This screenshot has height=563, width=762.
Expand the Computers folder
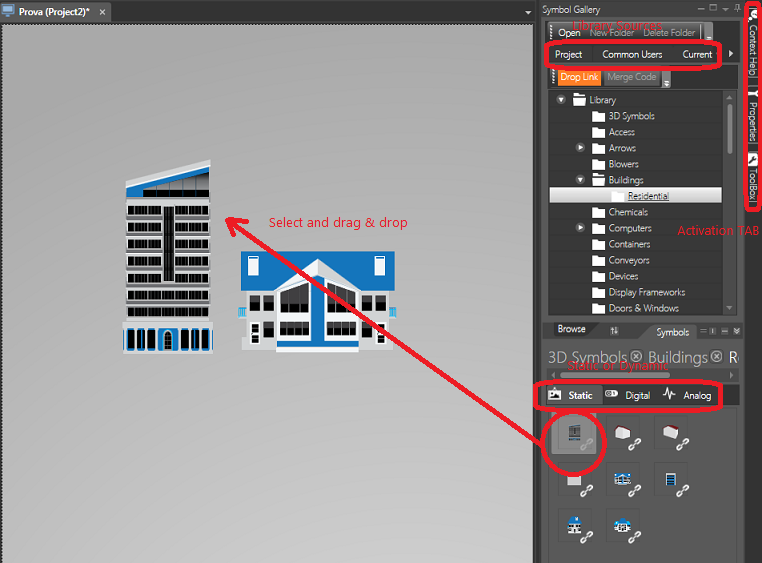click(580, 227)
